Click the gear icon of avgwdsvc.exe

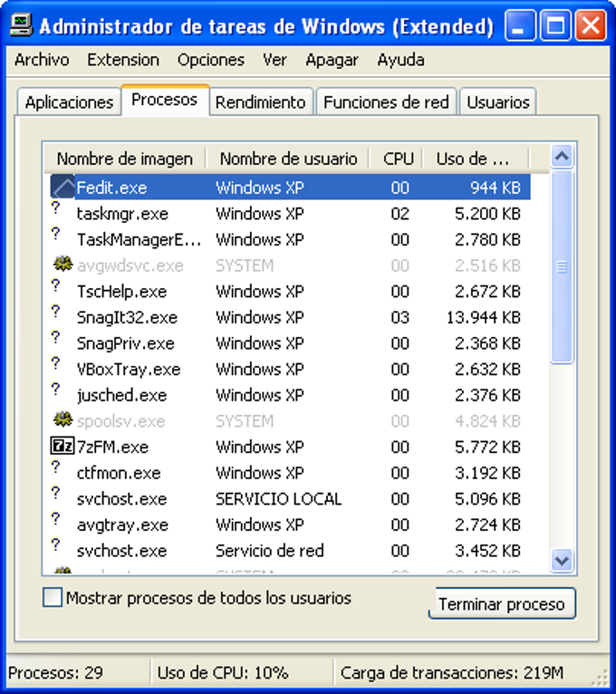point(63,264)
